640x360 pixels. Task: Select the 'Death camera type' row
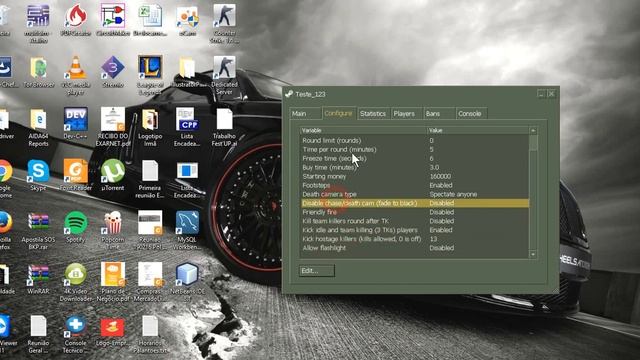pyautogui.click(x=415, y=194)
